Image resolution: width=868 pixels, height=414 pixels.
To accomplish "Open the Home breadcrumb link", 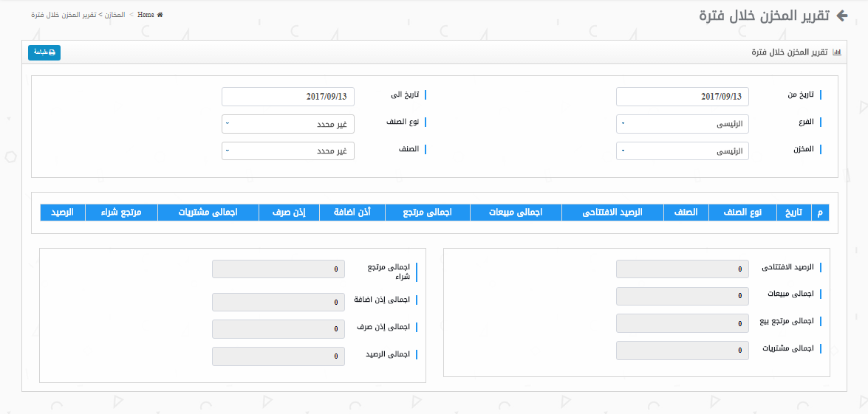I will pyautogui.click(x=146, y=15).
